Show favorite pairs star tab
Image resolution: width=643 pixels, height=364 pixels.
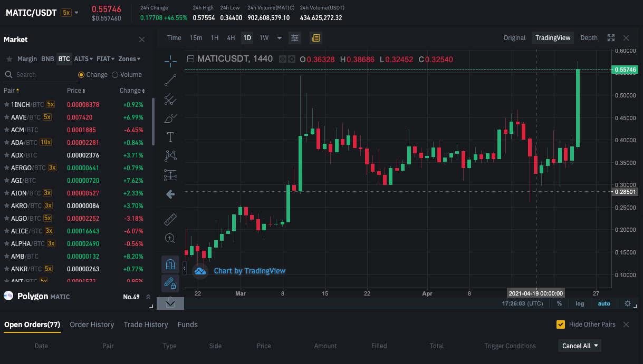pyautogui.click(x=9, y=59)
